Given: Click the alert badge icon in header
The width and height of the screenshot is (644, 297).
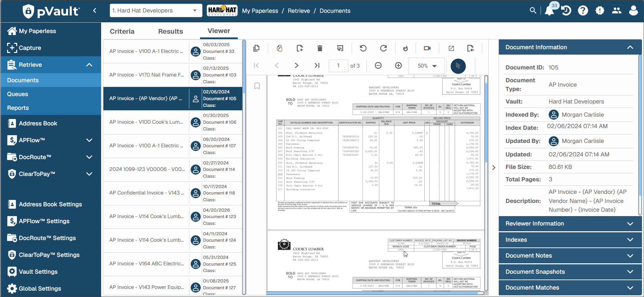Looking at the screenshot, I should tap(600, 10).
